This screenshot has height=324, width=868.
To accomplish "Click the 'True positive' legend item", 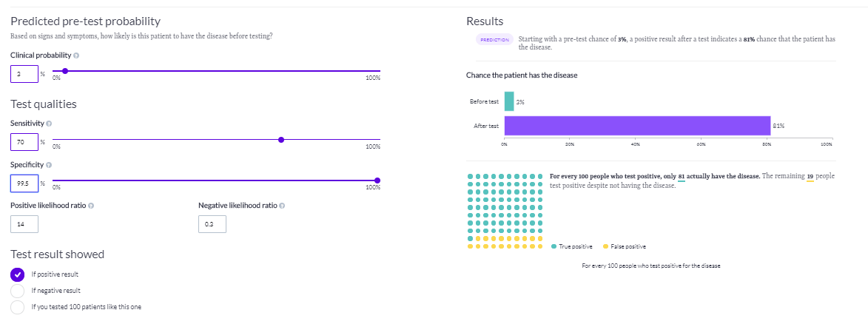I will (573, 246).
